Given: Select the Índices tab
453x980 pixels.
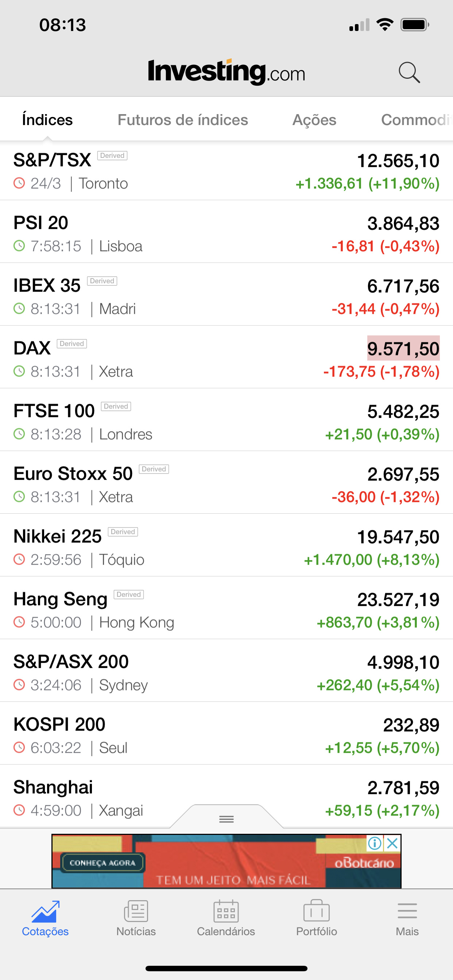Looking at the screenshot, I should [x=47, y=120].
